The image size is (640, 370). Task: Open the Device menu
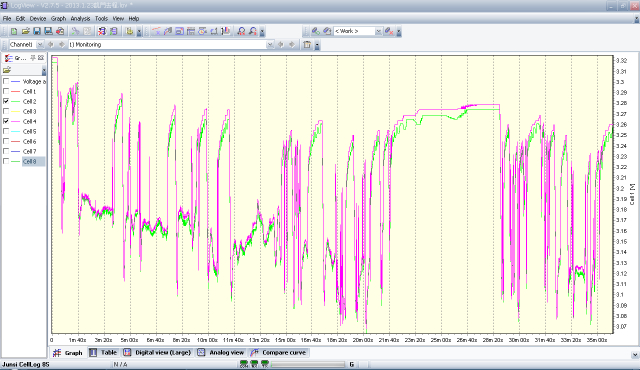38,18
